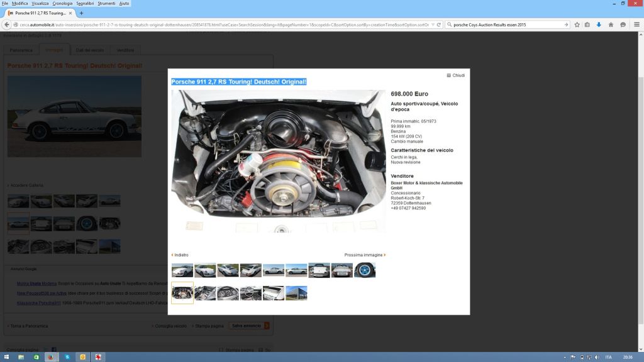Screen dimensions: 644x362
Task: Click Salva annuncio button in background page
Action: coord(249,326)
